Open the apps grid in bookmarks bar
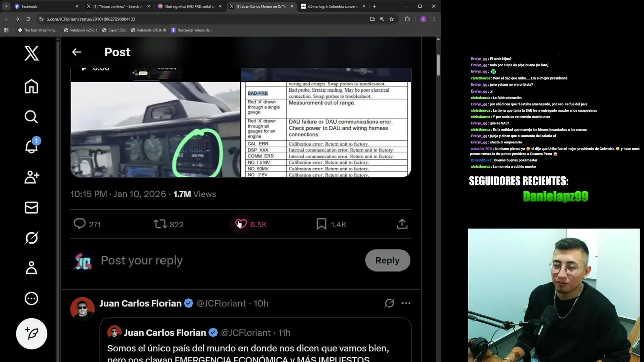Image resolution: width=644 pixels, height=362 pixels. [6, 30]
